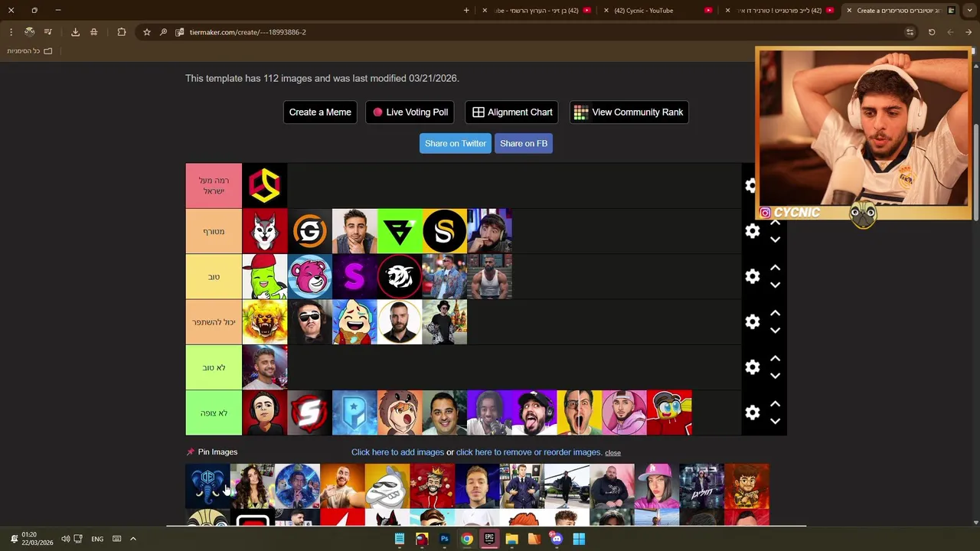Viewport: 980px width, 551px height.
Task: Reload the current page
Action: coord(932,32)
